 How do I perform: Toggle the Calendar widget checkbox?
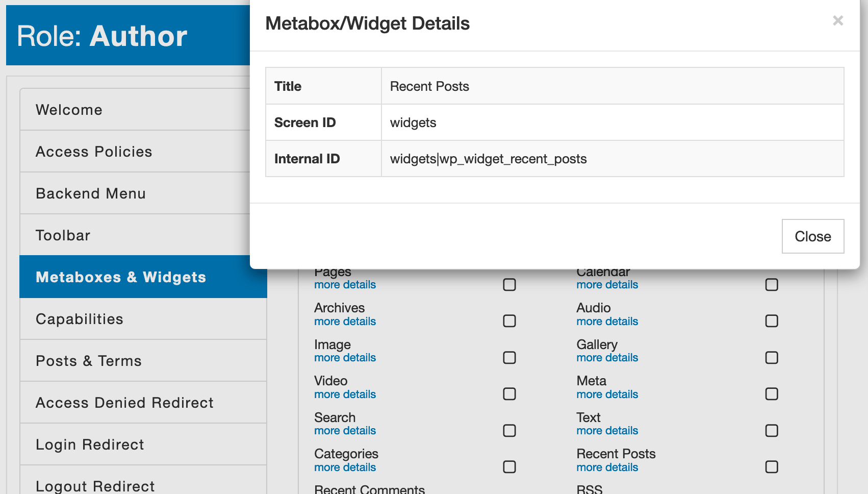pyautogui.click(x=772, y=285)
